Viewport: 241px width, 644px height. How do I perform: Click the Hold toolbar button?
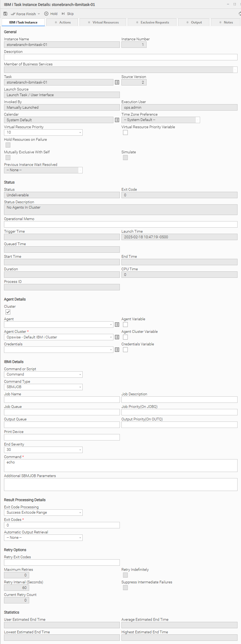tap(51, 14)
